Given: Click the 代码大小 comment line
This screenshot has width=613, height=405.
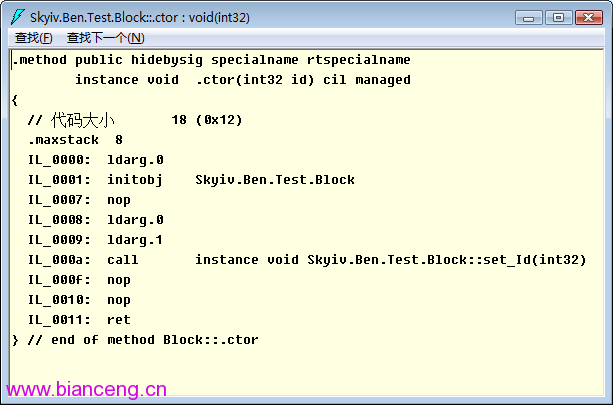Looking at the screenshot, I should [135, 120].
